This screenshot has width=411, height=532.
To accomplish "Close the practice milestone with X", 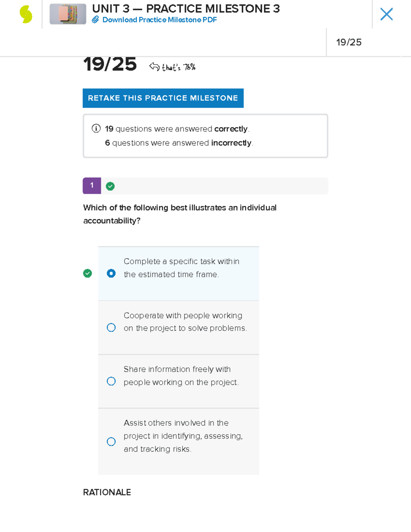I will [x=386, y=14].
